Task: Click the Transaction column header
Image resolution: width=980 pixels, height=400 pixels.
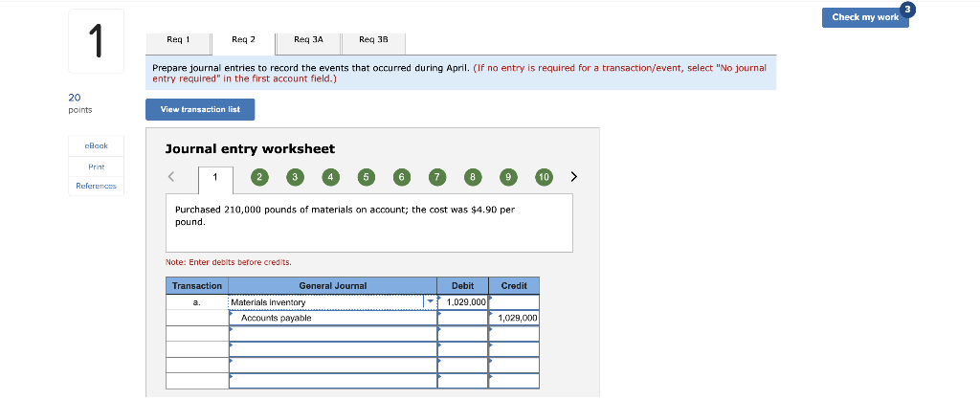Action: coord(197,285)
